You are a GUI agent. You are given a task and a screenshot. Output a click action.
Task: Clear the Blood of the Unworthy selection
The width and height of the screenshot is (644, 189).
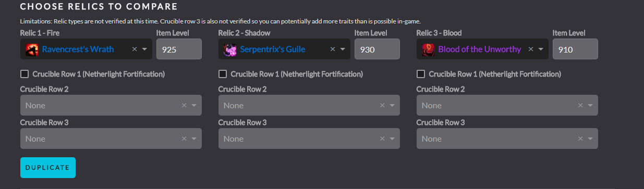[530, 49]
